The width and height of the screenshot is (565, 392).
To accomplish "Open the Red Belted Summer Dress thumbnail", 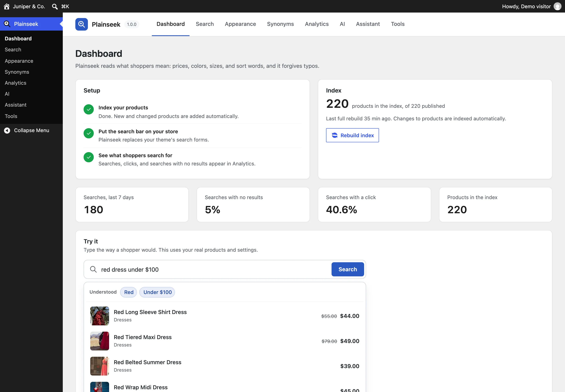I will click(100, 366).
